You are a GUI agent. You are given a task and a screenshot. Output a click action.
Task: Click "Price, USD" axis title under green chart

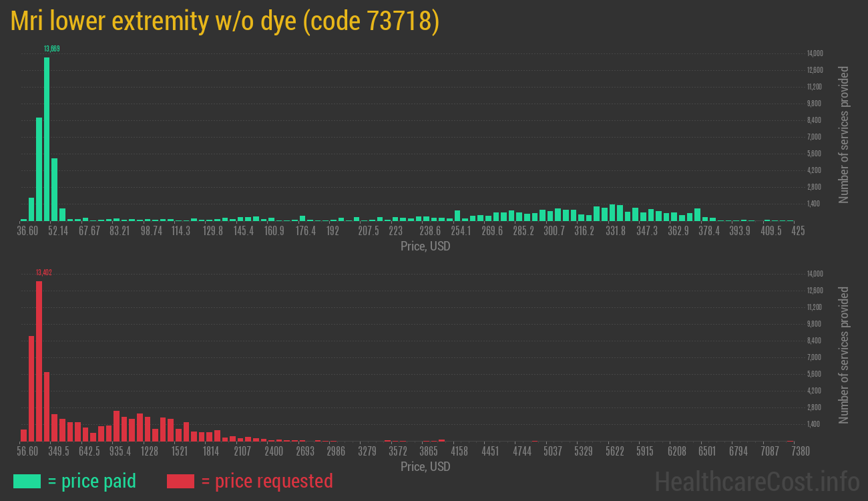click(425, 246)
